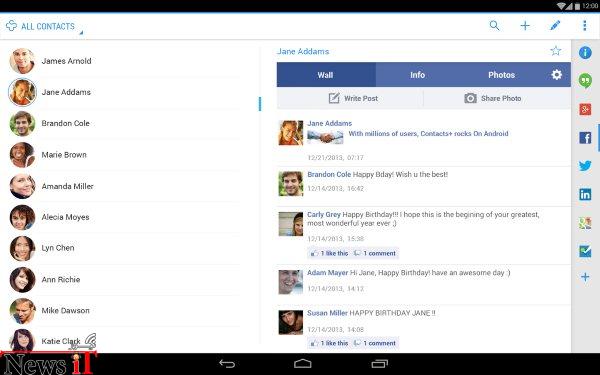Select the LinkedIn sidebar icon
This screenshot has width=600, height=375.
[x=585, y=194]
